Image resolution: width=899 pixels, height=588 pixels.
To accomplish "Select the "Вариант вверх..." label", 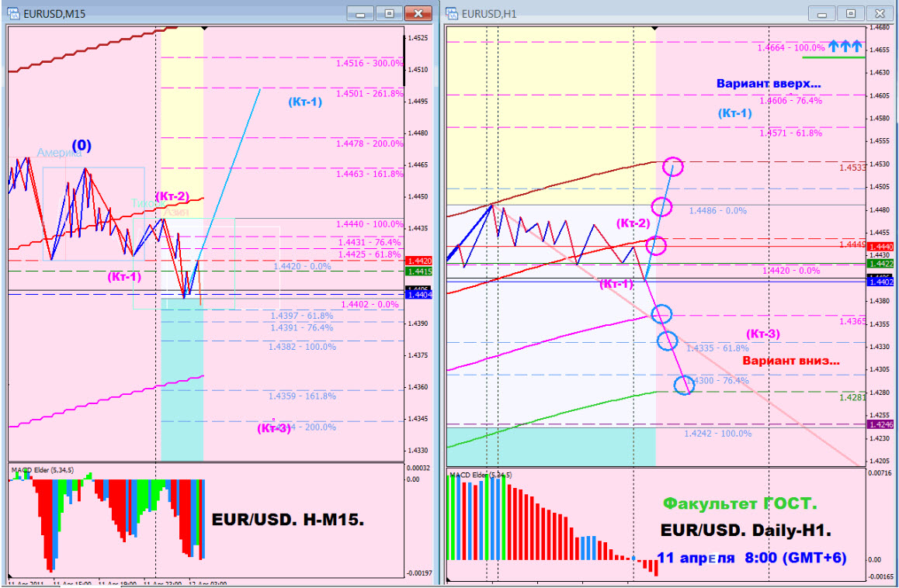I will tap(769, 84).
